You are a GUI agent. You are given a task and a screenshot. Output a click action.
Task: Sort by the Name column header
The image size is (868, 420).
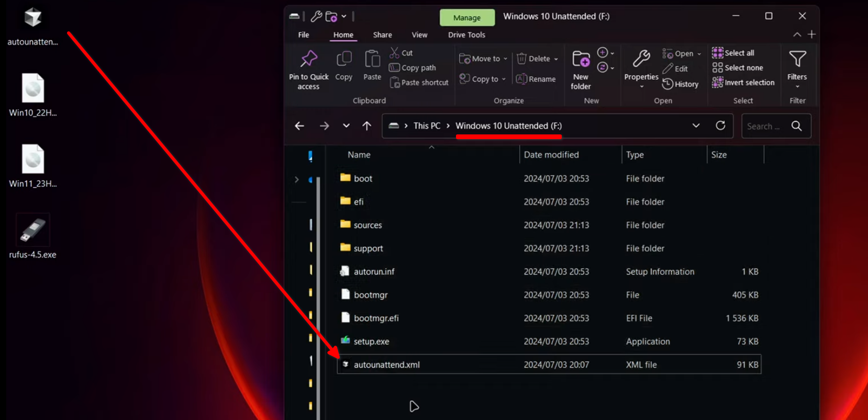(x=359, y=155)
